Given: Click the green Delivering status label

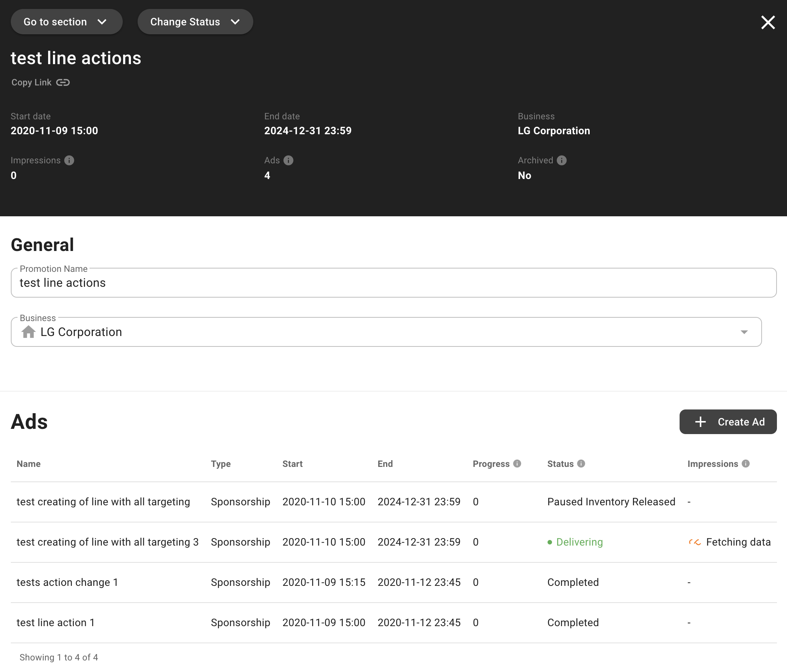Looking at the screenshot, I should pos(579,542).
